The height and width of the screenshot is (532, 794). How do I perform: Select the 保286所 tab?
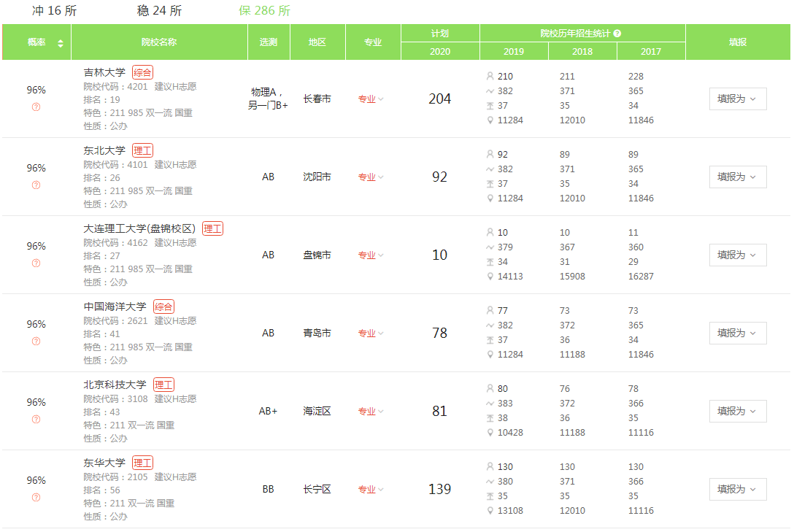point(263,11)
